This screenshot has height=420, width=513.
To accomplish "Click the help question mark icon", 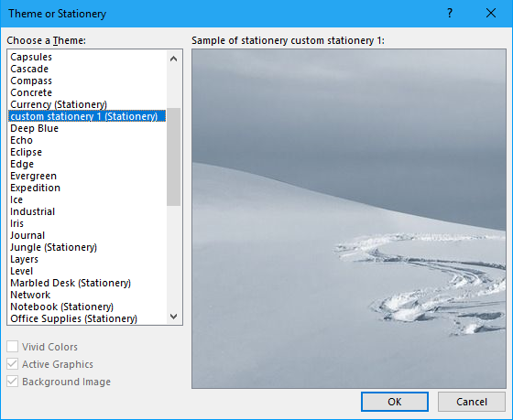I will 450,14.
